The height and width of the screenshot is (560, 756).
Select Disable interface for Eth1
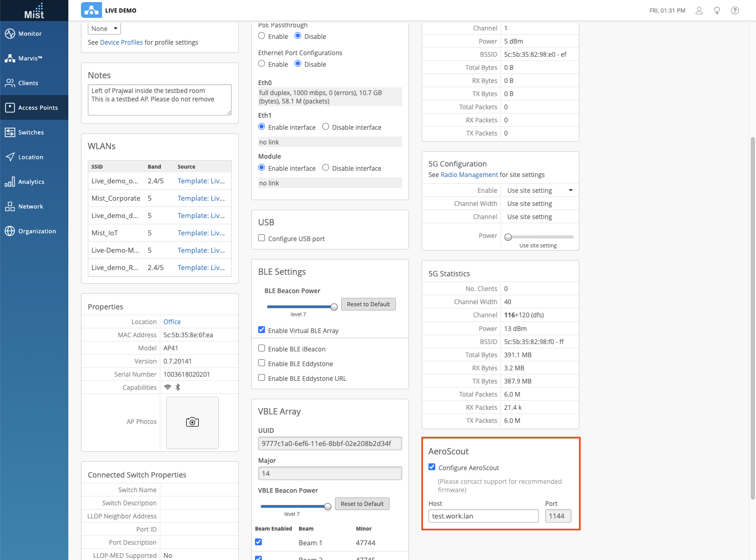click(326, 127)
